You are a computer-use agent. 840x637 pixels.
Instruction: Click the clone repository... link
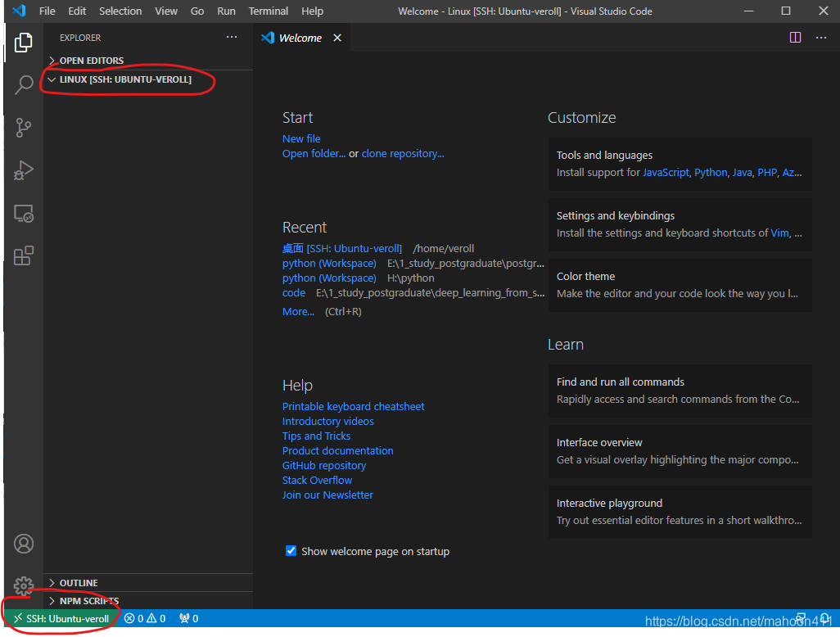[403, 154]
